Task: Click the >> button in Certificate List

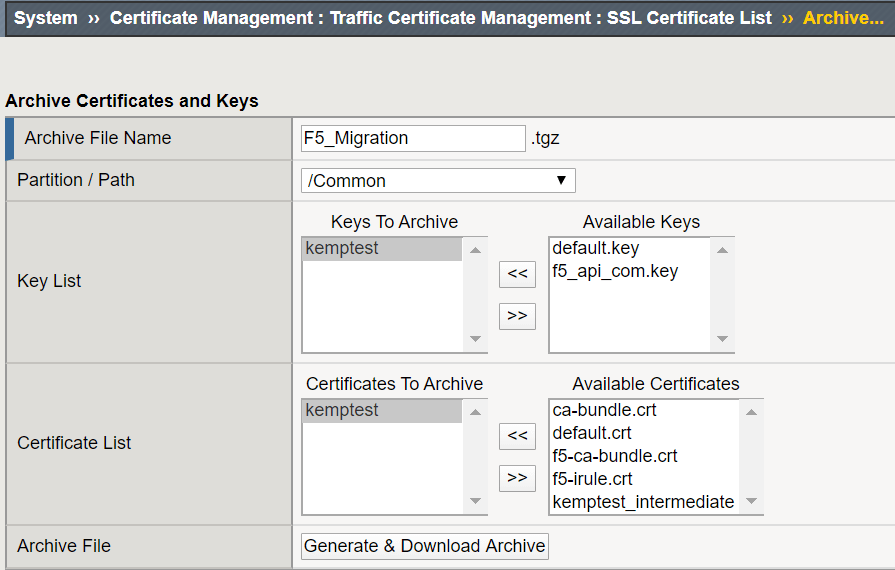Action: tap(517, 478)
